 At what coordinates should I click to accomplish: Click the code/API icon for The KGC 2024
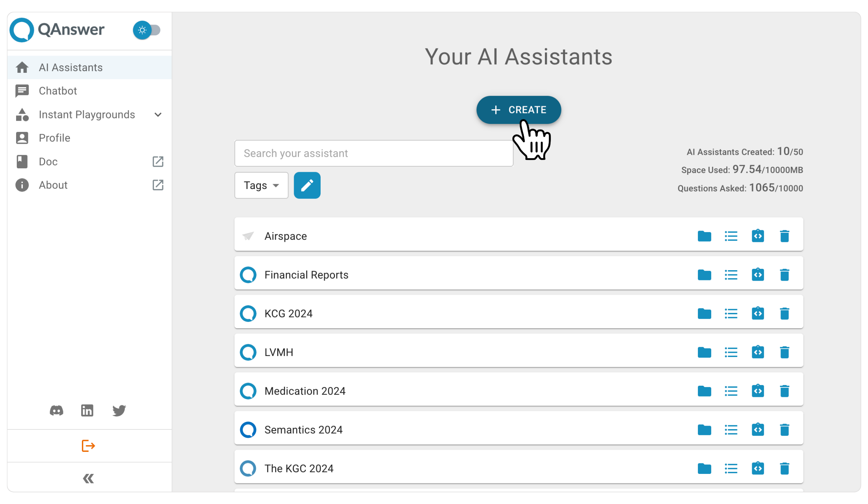click(758, 468)
